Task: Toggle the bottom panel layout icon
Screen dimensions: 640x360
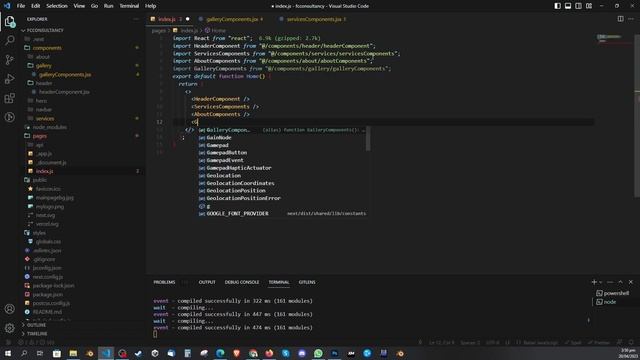Action: click(x=568, y=6)
